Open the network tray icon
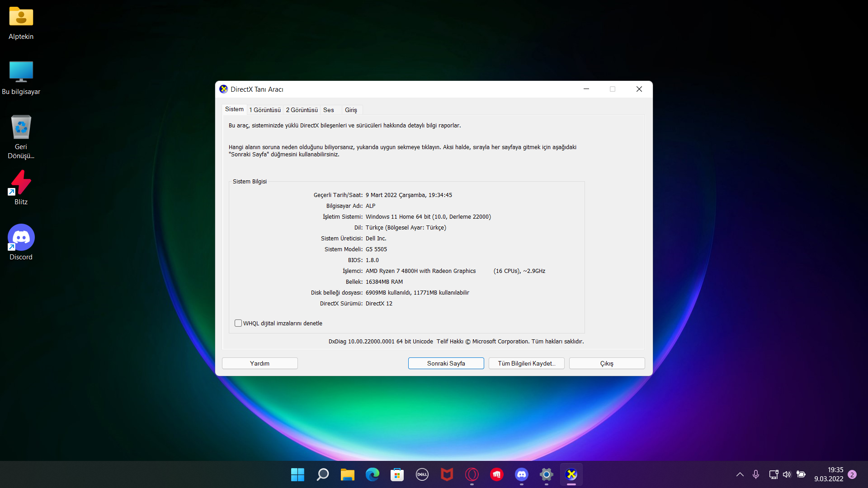The image size is (868, 488). tap(774, 474)
